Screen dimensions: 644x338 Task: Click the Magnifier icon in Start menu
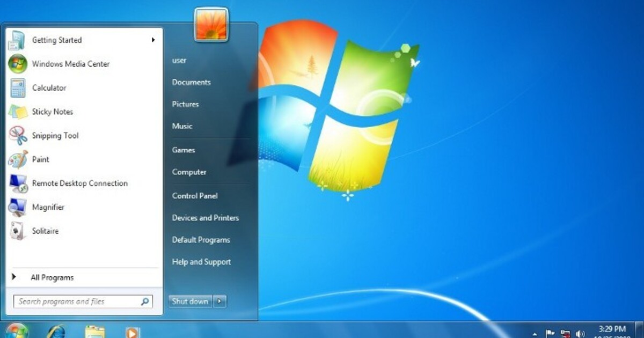(x=17, y=207)
